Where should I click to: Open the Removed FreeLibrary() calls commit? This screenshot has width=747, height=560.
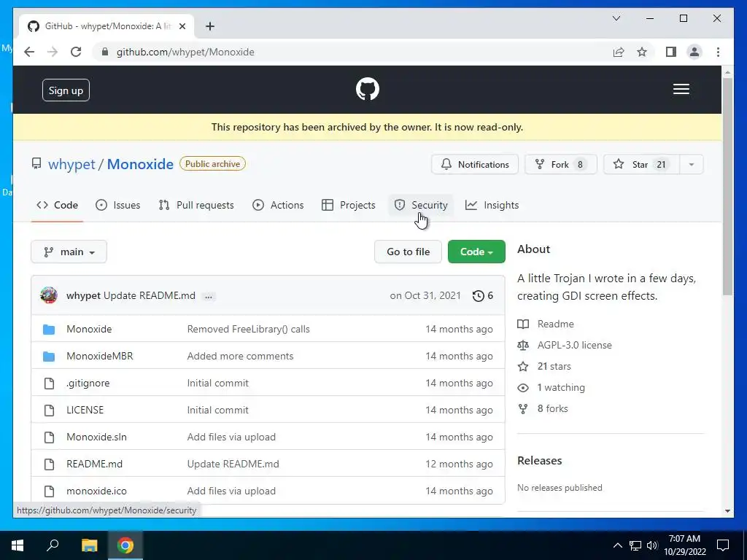(248, 329)
